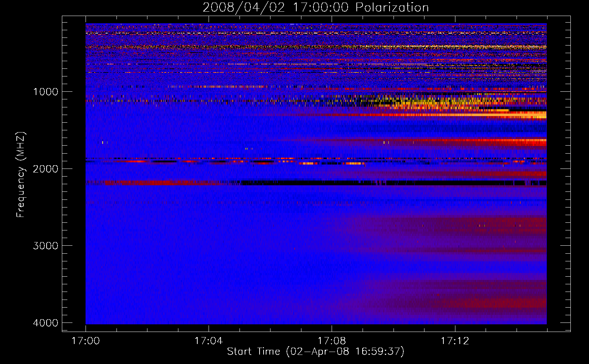Click the 4000 frequency tick label
This screenshot has width=589, height=364.
(46, 323)
